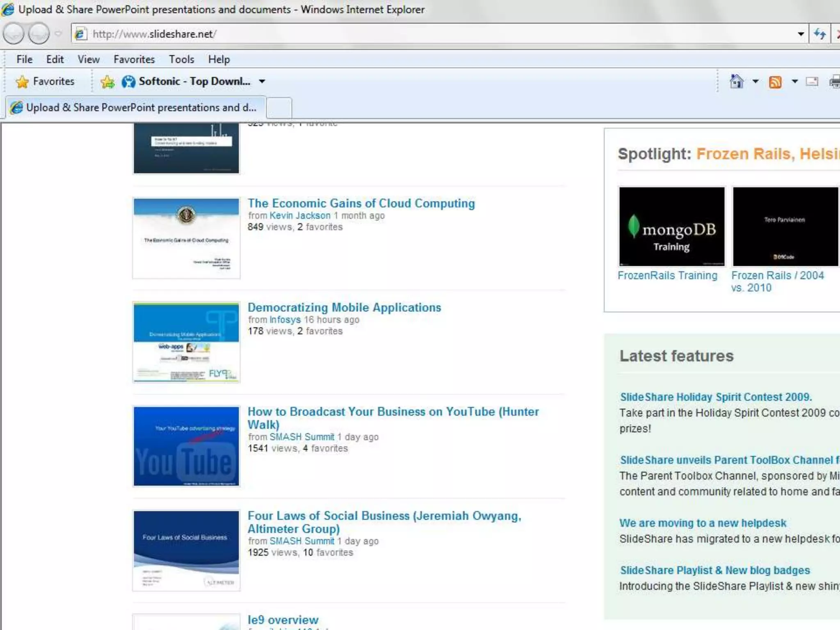Viewport: 840px width, 630px height.
Task: Open the Edit menu
Action: coord(55,59)
